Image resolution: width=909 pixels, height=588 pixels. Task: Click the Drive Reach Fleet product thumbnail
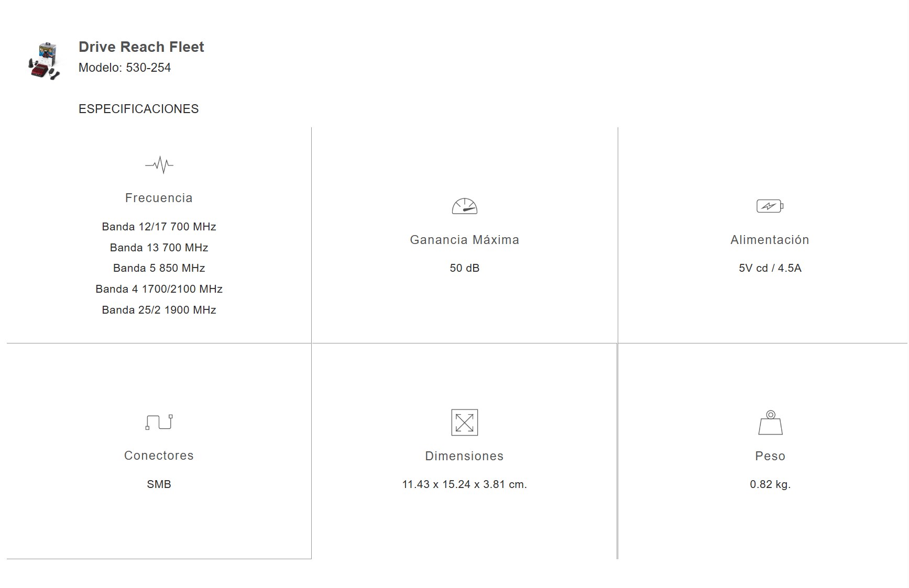point(44,61)
